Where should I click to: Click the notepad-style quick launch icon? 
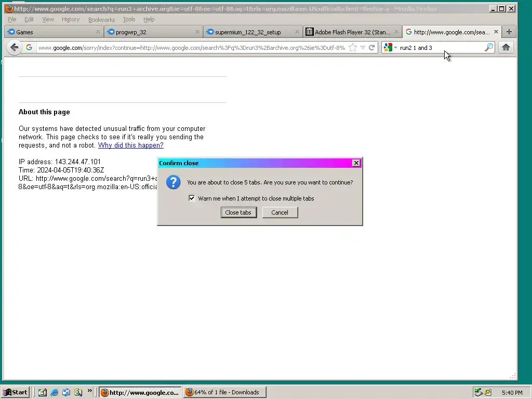(x=43, y=392)
